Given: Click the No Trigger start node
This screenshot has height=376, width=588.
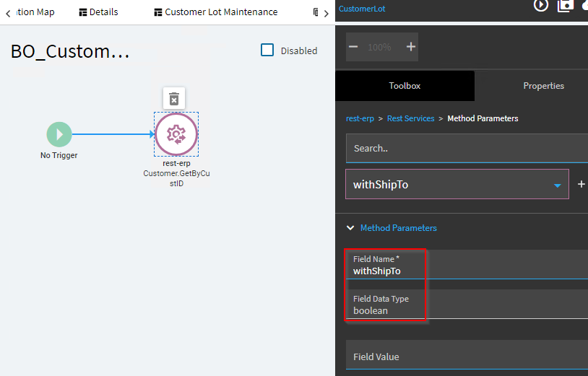Looking at the screenshot, I should (x=59, y=134).
